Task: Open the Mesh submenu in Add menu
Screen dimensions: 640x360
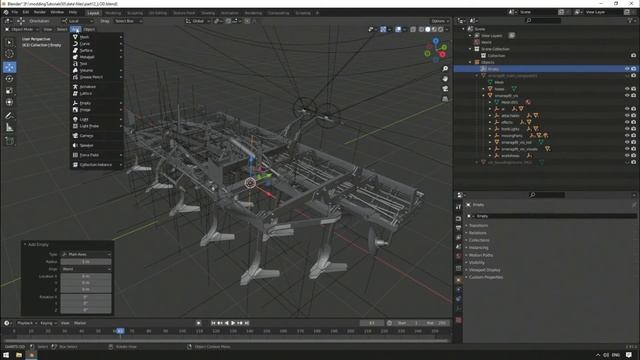Action: click(97, 37)
